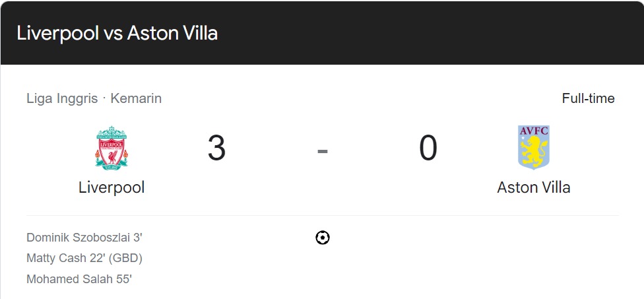Click the dark header bar
This screenshot has width=644, height=299.
tap(322, 33)
